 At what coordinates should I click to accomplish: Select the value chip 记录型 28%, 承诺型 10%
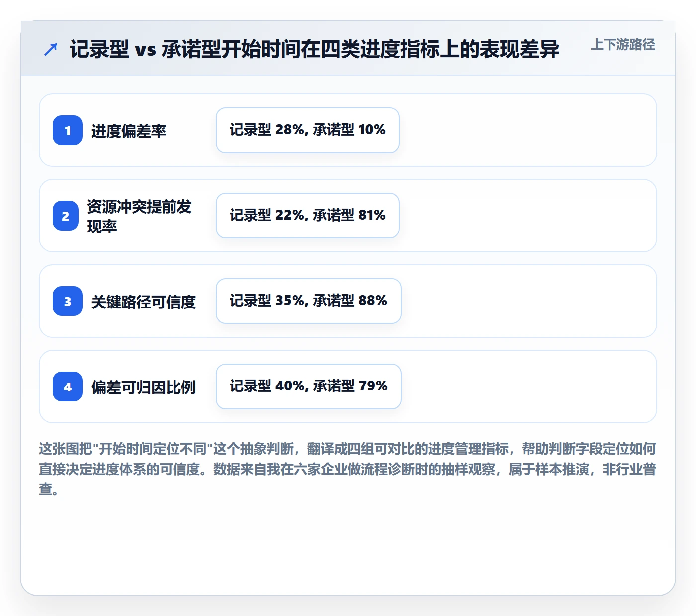(308, 130)
